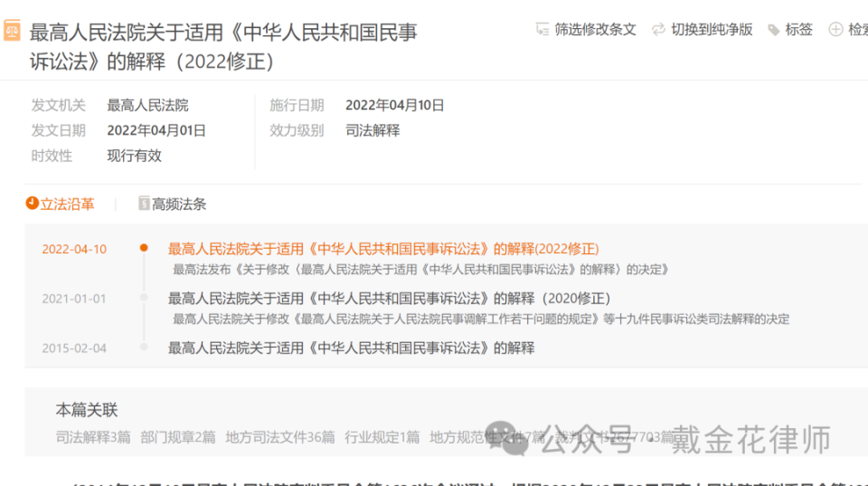Click the 切换到纯净版 switch icon
Image resolution: width=868 pixels, height=486 pixels.
658,29
